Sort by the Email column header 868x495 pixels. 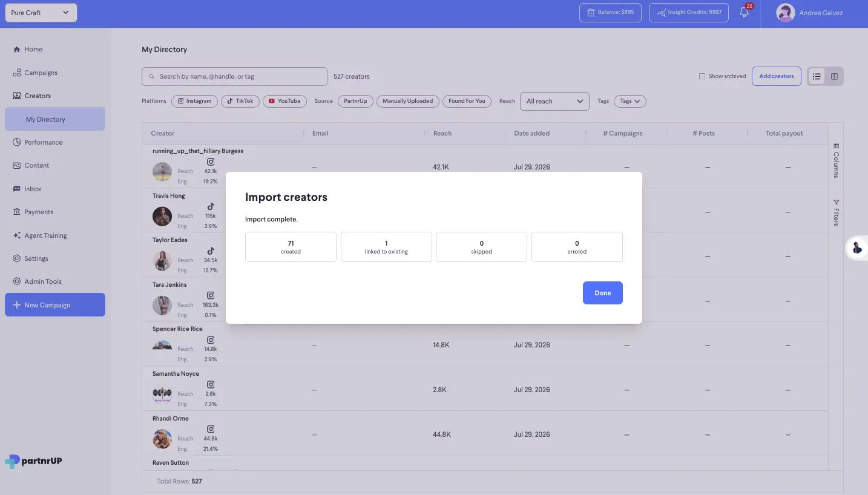(320, 133)
